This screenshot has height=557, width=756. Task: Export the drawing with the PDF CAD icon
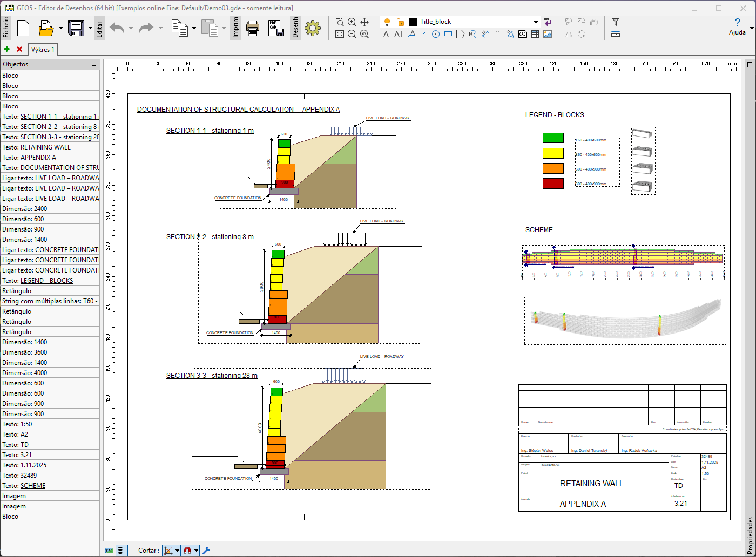[276, 28]
